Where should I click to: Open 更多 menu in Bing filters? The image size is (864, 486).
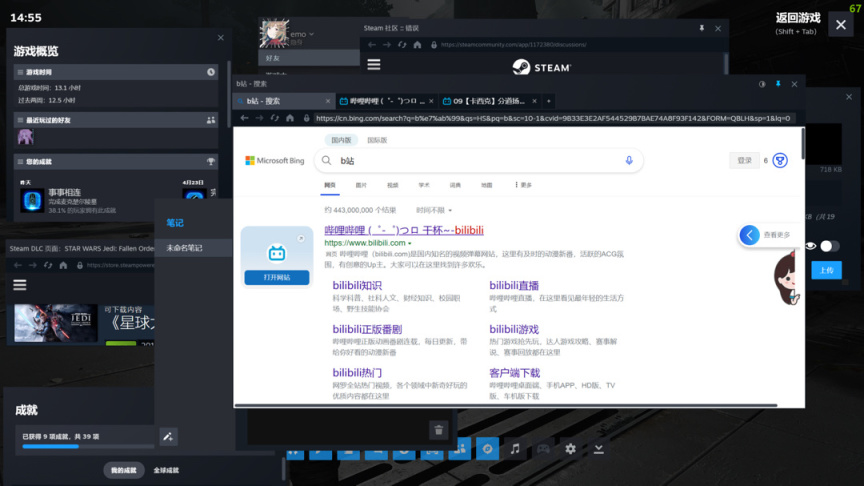pyautogui.click(x=523, y=185)
